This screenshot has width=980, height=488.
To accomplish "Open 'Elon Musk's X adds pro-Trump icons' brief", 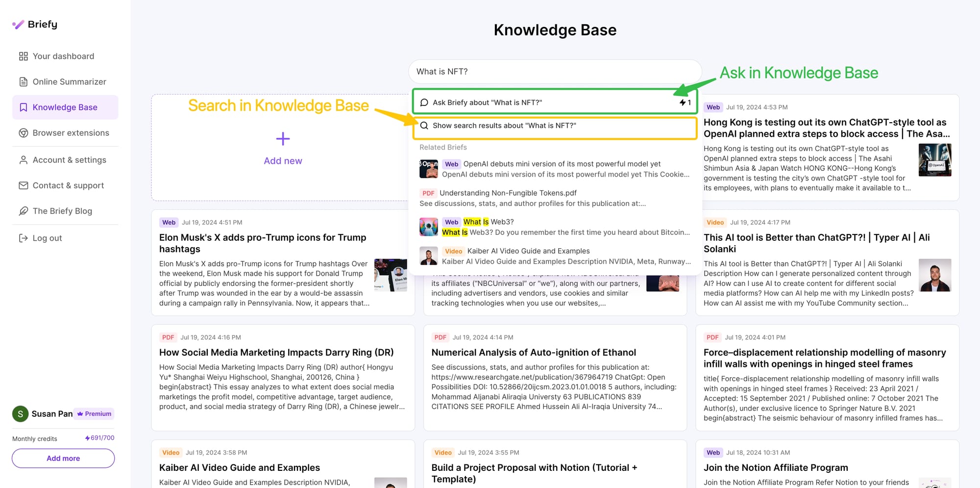I will pos(263,243).
